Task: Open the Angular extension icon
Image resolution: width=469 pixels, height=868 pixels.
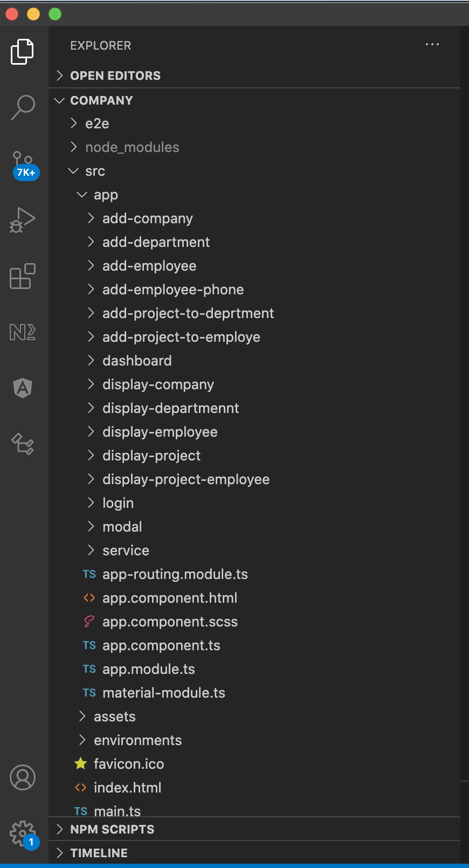Action: [x=23, y=388]
